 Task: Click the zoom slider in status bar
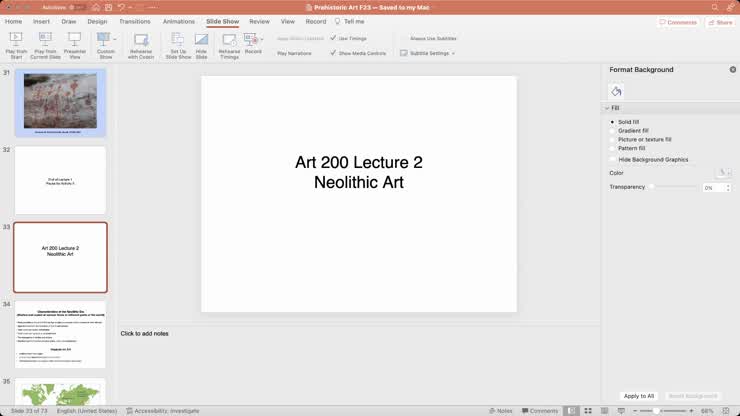point(663,411)
